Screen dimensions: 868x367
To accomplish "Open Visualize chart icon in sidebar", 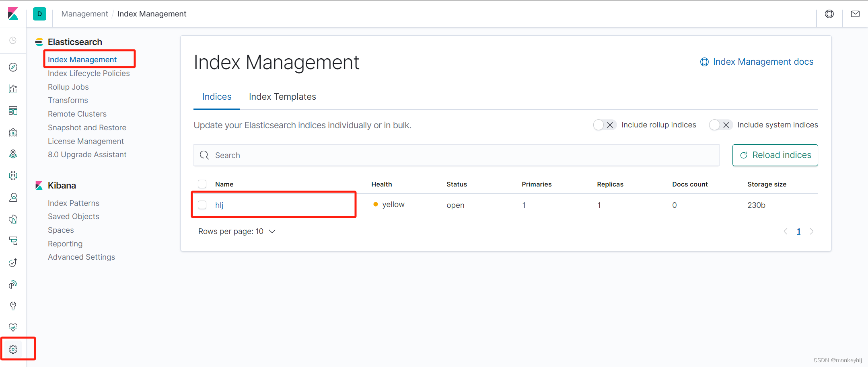I will [x=13, y=89].
